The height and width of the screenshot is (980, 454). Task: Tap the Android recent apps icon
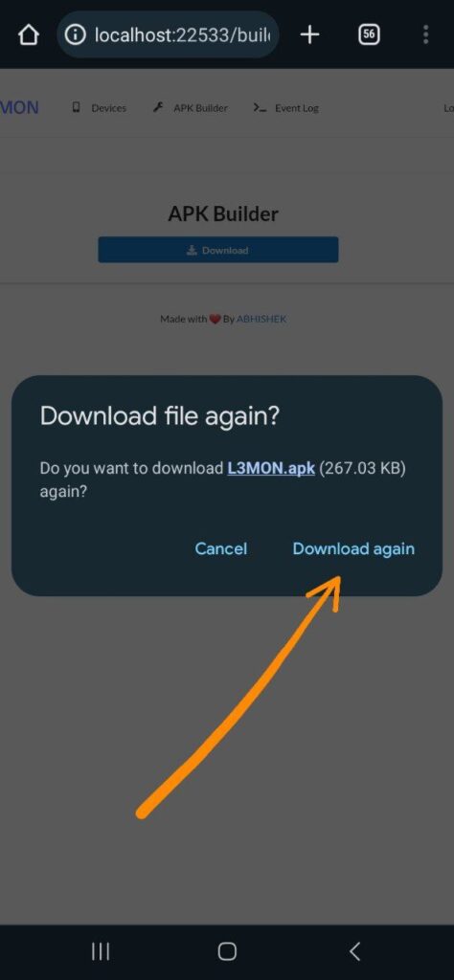pyautogui.click(x=101, y=951)
